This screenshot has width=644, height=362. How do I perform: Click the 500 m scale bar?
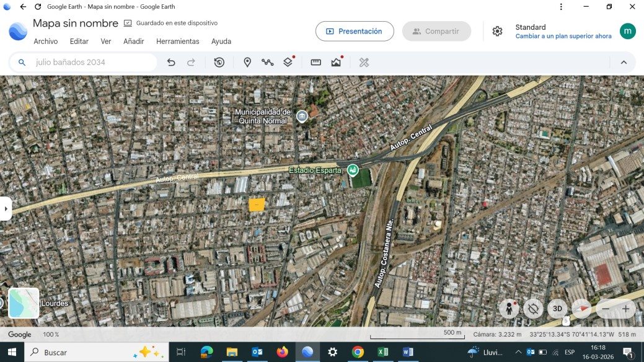coord(417,335)
